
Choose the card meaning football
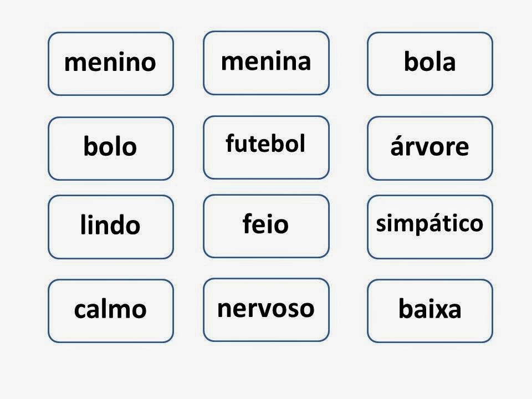pyautogui.click(x=266, y=147)
